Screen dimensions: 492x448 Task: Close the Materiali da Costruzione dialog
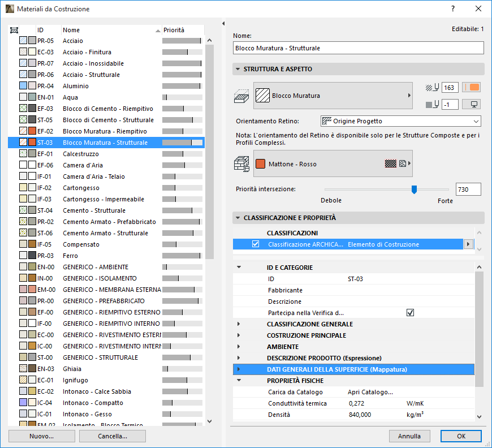click(x=478, y=9)
